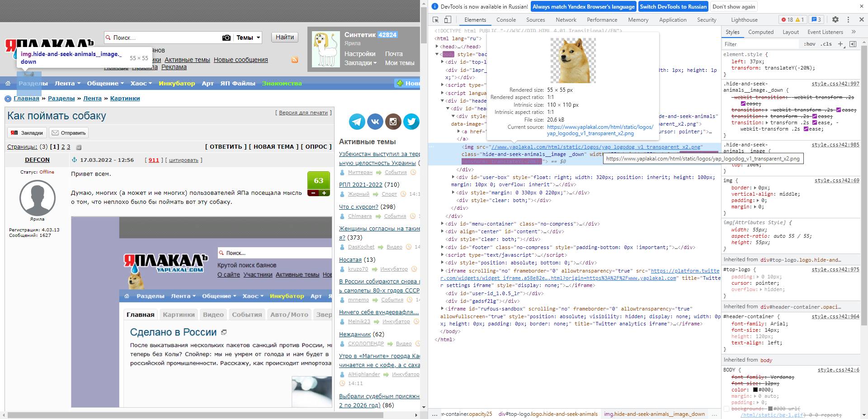Image resolution: width=868 pixels, height=419 pixels.
Task: Open DevTools settings gear
Action: (x=835, y=20)
